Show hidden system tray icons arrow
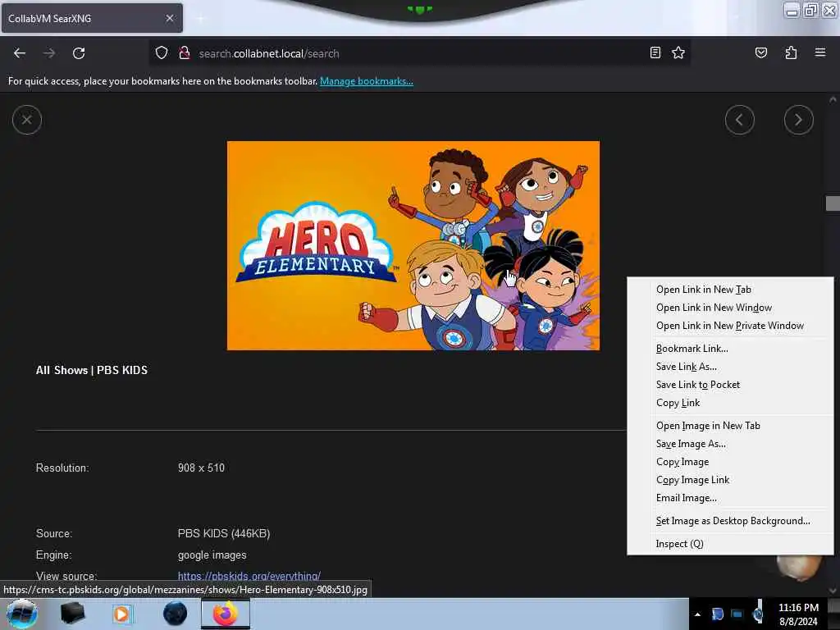Viewport: 840px width, 630px height. [x=697, y=614]
